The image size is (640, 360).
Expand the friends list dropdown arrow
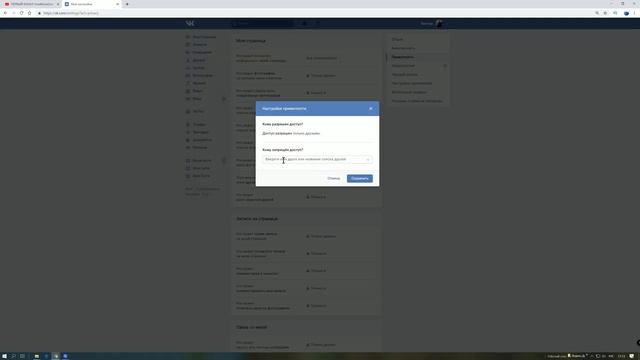[368, 159]
